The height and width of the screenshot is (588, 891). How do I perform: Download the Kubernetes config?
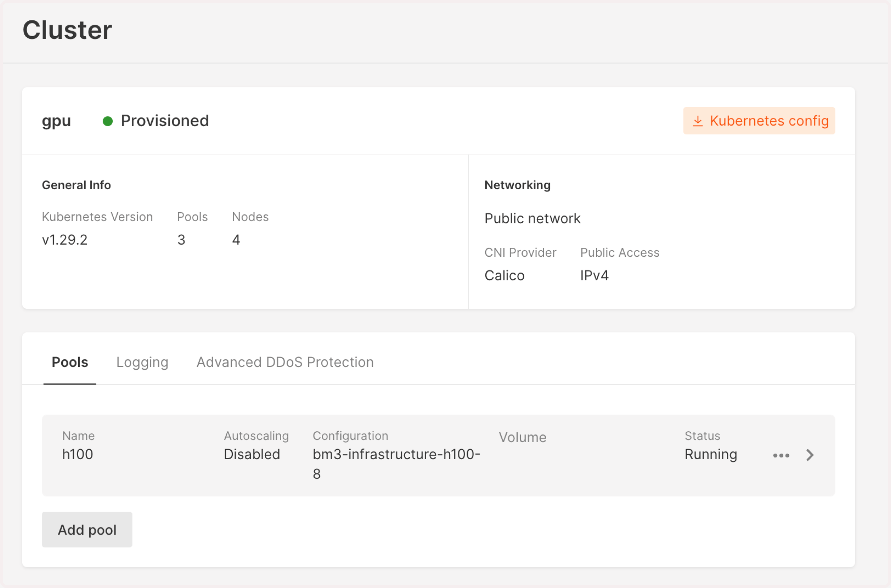click(759, 121)
